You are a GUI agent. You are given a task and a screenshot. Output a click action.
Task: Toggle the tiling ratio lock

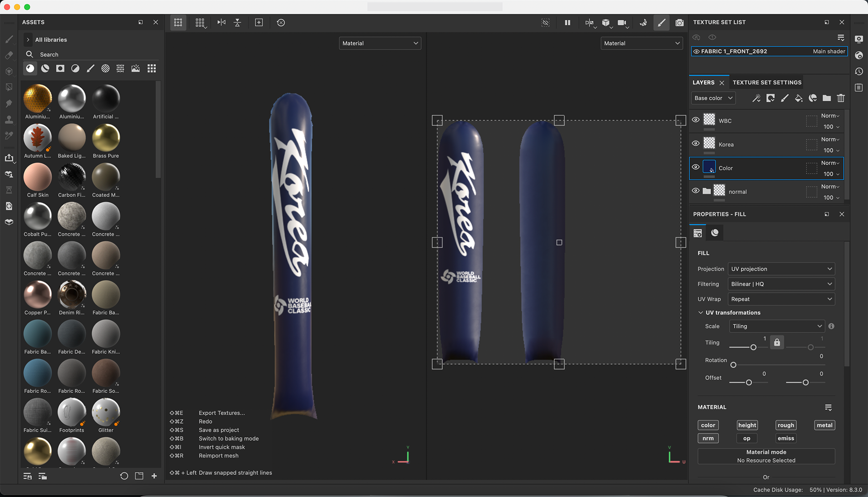pyautogui.click(x=777, y=342)
